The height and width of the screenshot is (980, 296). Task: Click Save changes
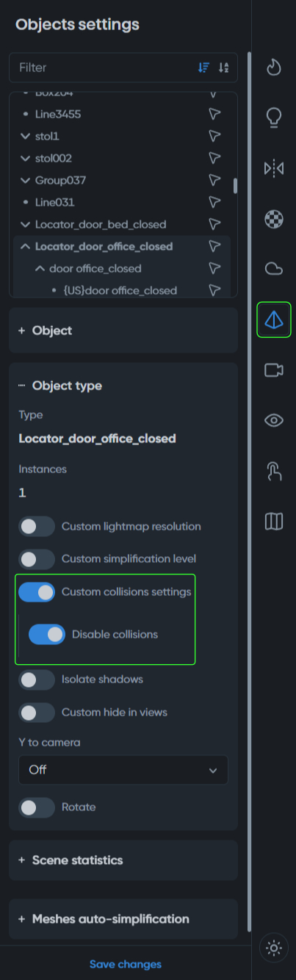pos(126,964)
